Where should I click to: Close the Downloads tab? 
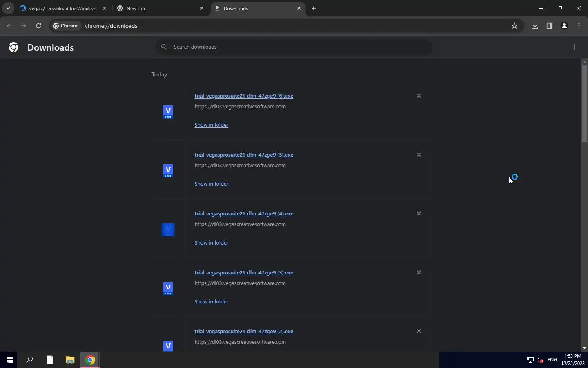tap(299, 8)
